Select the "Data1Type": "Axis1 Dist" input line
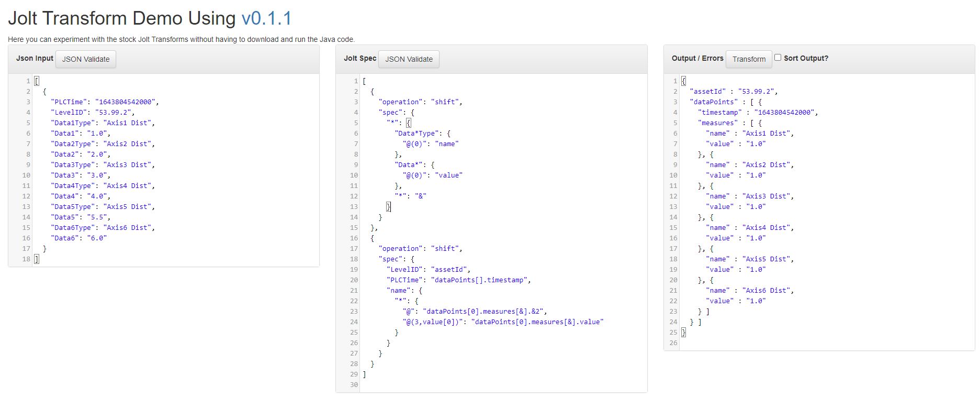This screenshot has height=398, width=980. 103,123
